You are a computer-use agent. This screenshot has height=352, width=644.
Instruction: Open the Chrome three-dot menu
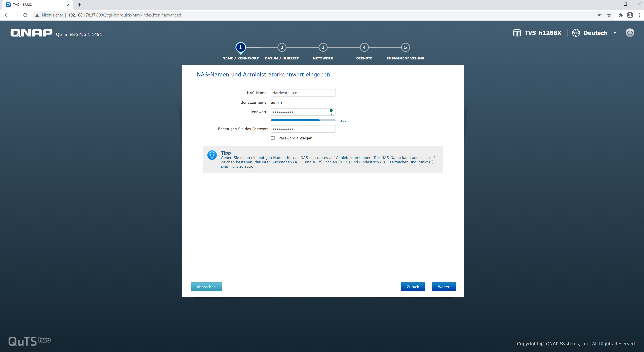(639, 15)
